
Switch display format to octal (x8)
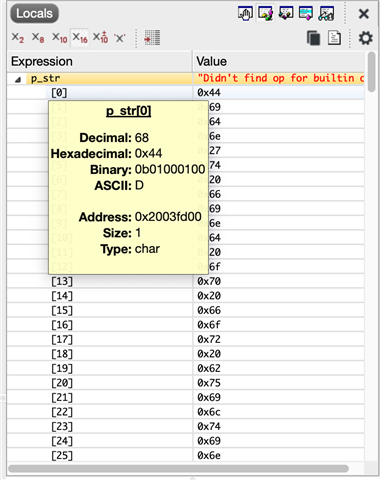click(38, 38)
